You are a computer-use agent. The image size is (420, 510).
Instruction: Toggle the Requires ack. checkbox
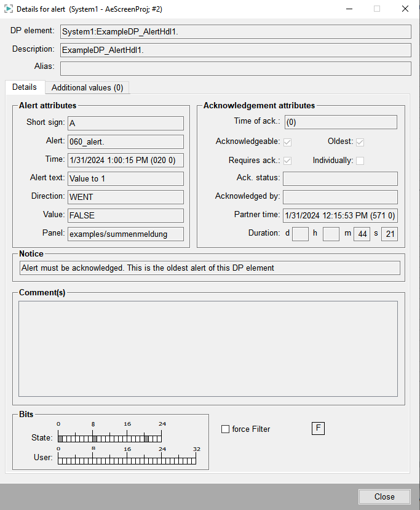point(287,161)
